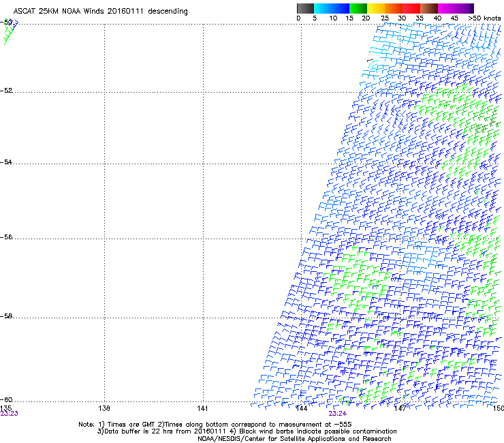Click the magenta 40-45 knots legend segment
504x443 pixels.
(x=447, y=8)
